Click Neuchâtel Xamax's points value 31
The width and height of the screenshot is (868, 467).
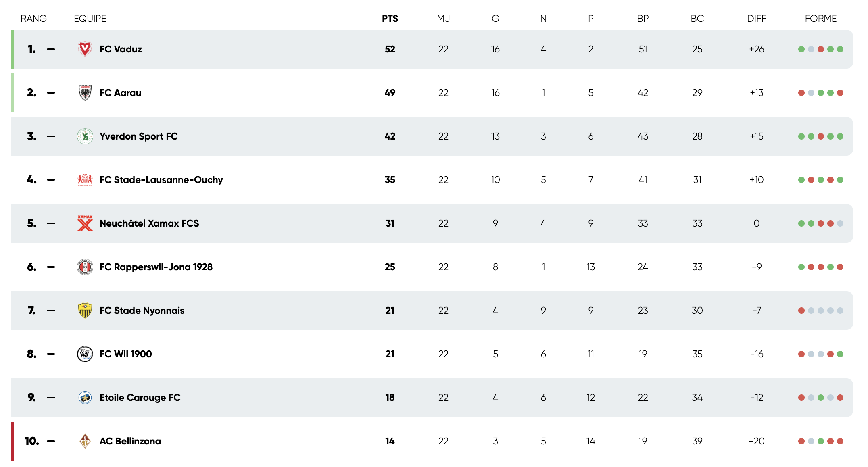(390, 223)
